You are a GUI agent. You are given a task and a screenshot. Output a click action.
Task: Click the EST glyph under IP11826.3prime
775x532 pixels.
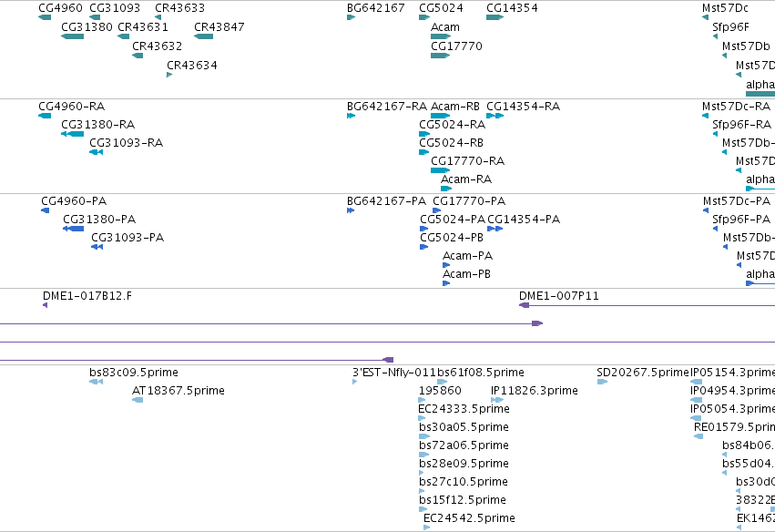click(x=497, y=400)
